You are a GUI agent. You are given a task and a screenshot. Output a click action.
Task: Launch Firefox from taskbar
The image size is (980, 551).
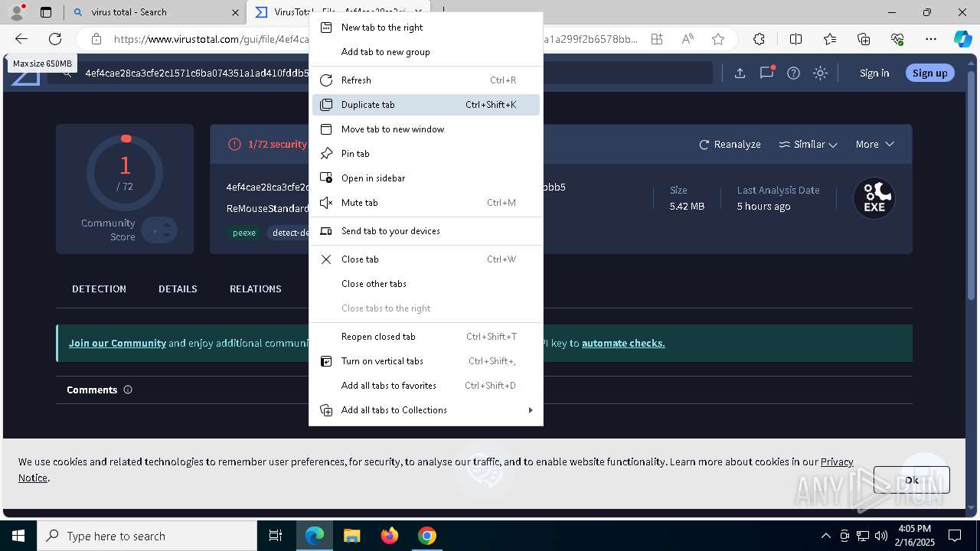click(x=390, y=536)
